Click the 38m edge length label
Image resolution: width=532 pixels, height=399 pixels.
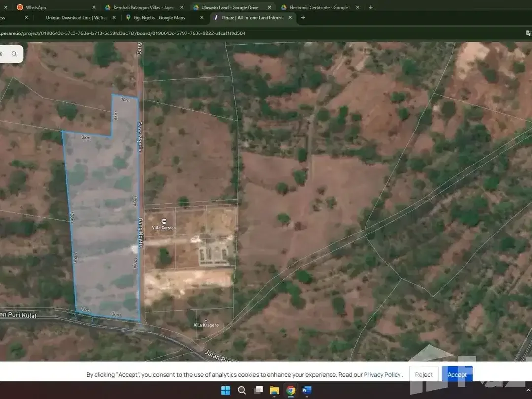86,138
